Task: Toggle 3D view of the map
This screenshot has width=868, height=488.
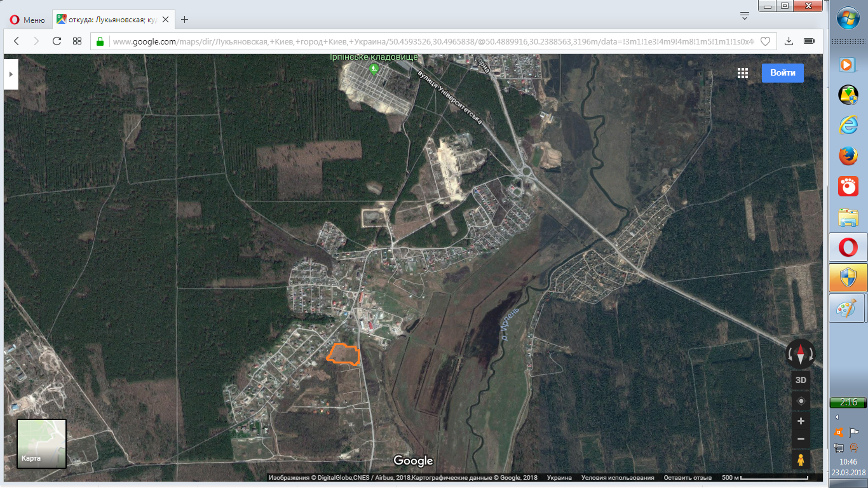Action: tap(801, 380)
